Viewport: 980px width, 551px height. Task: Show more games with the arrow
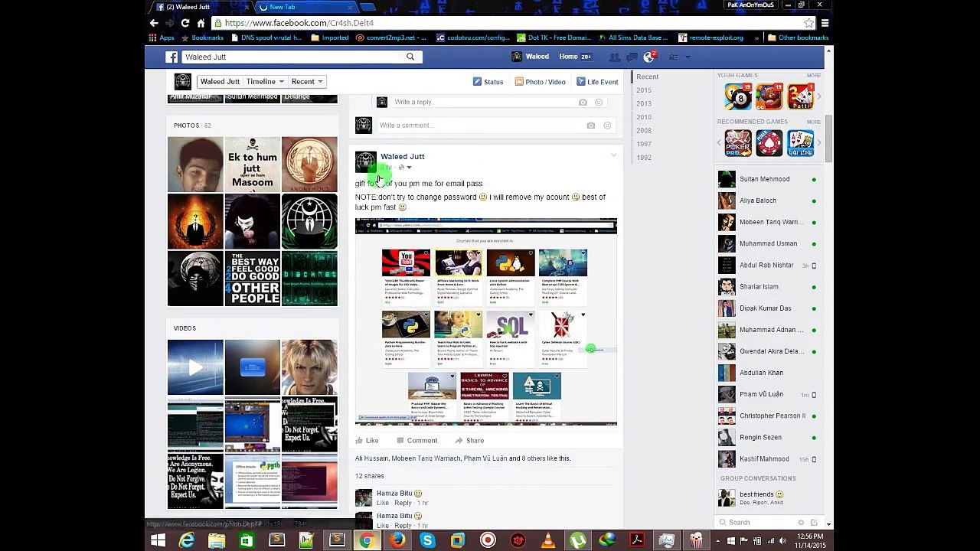click(818, 96)
